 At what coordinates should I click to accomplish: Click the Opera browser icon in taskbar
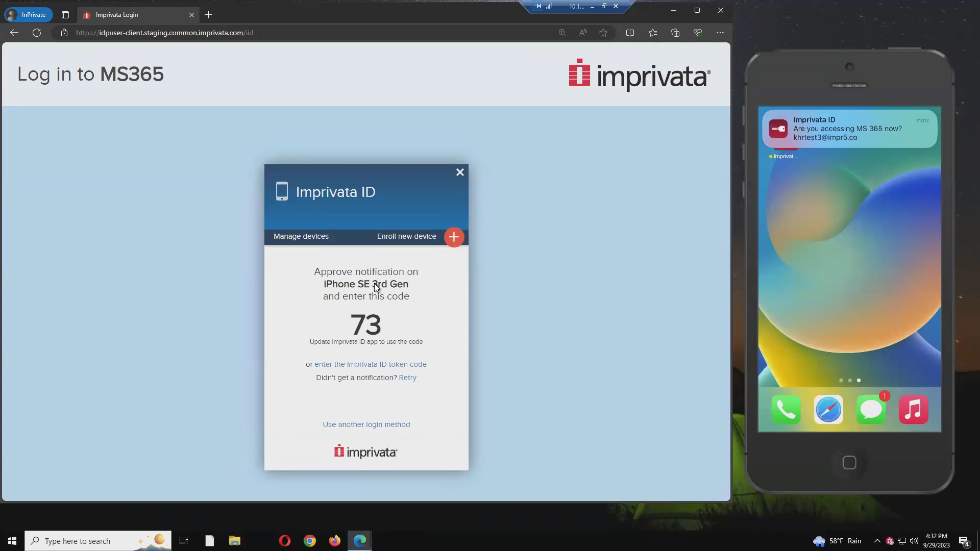tap(284, 540)
